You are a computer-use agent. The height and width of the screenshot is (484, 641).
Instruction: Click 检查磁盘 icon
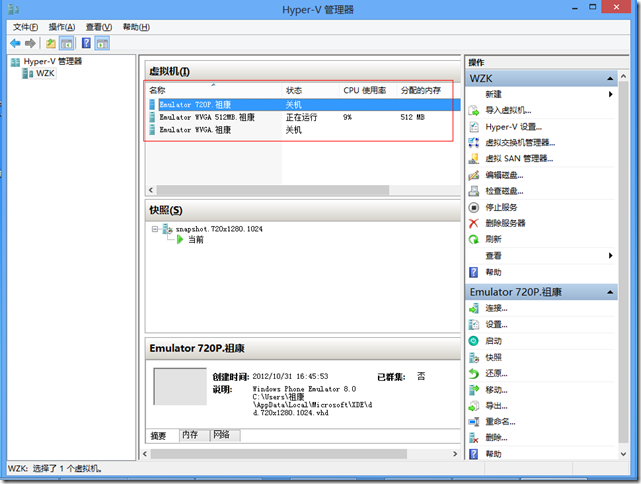point(473,191)
